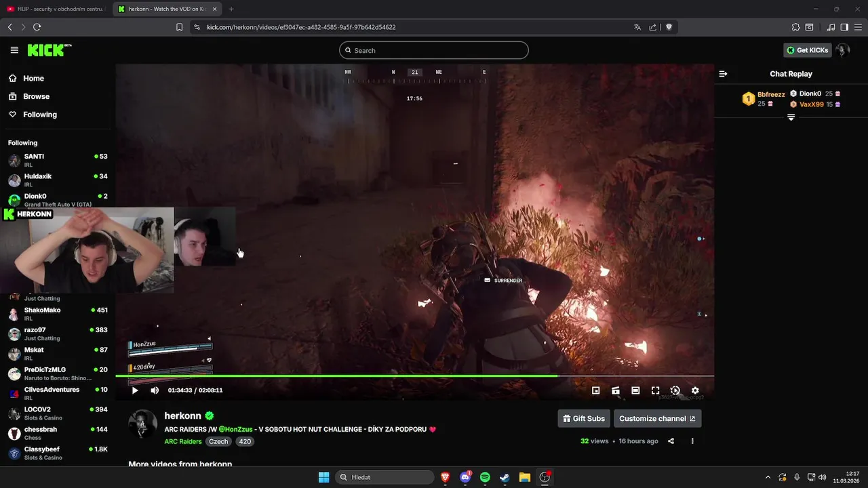Image resolution: width=868 pixels, height=488 pixels.
Task: Open the page translate icon
Action: tap(637, 27)
